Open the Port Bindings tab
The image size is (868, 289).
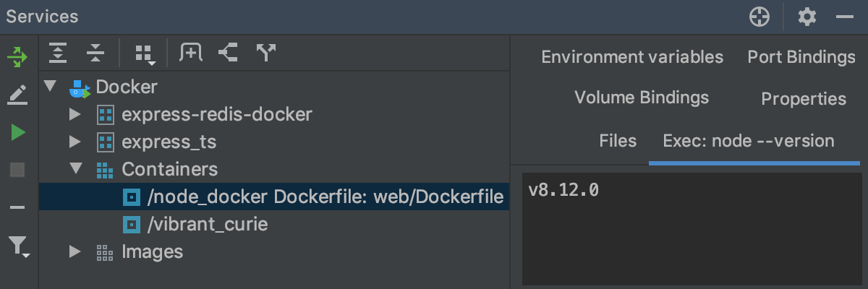[801, 57]
